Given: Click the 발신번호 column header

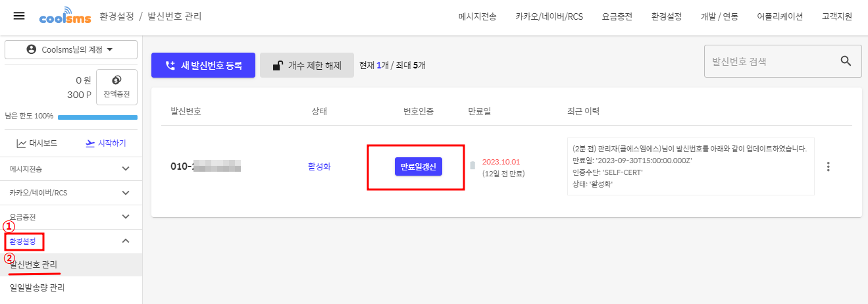Looking at the screenshot, I should pos(186,111).
